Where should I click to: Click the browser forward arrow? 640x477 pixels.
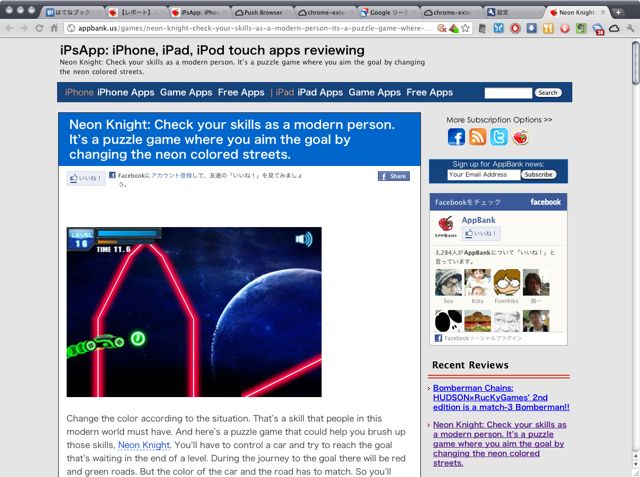pyautogui.click(x=24, y=28)
